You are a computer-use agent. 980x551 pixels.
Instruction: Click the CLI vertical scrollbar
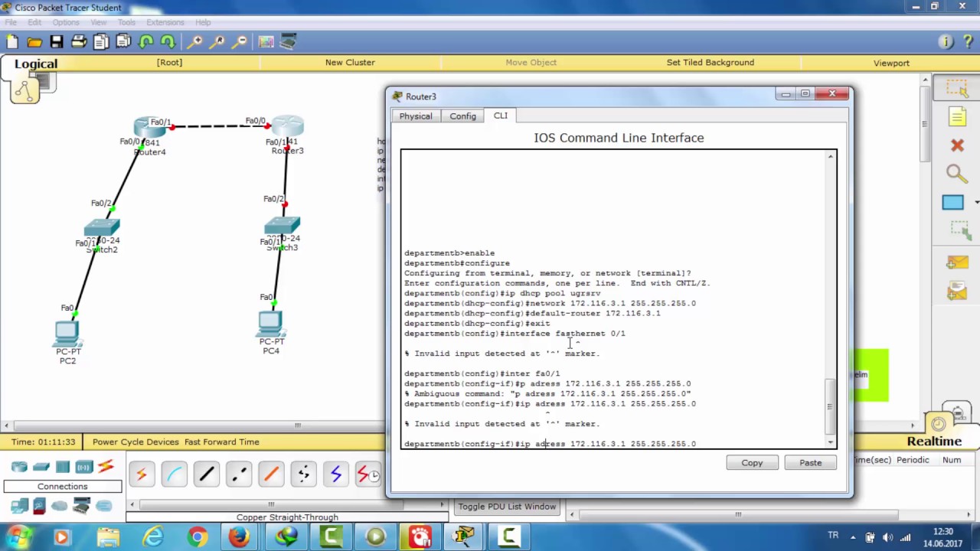point(831,298)
